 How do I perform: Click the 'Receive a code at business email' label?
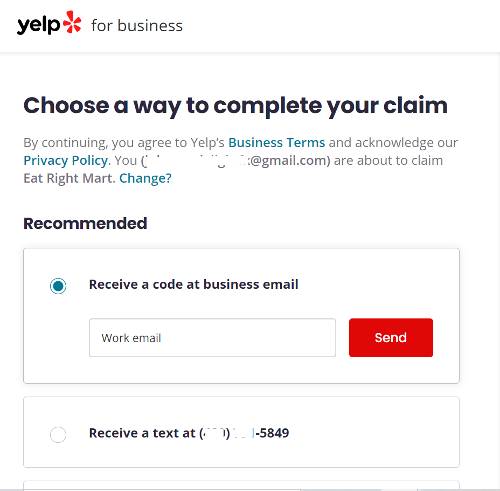coord(194,284)
